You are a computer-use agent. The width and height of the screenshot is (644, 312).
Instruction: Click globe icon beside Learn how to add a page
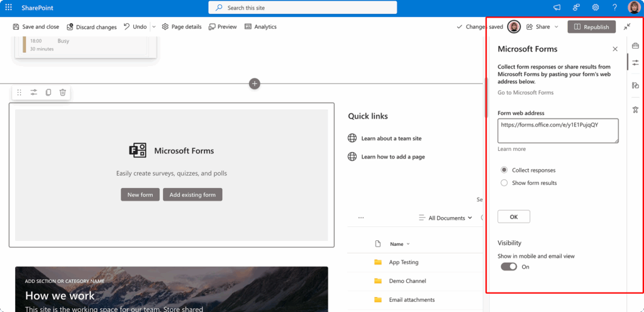click(x=352, y=157)
